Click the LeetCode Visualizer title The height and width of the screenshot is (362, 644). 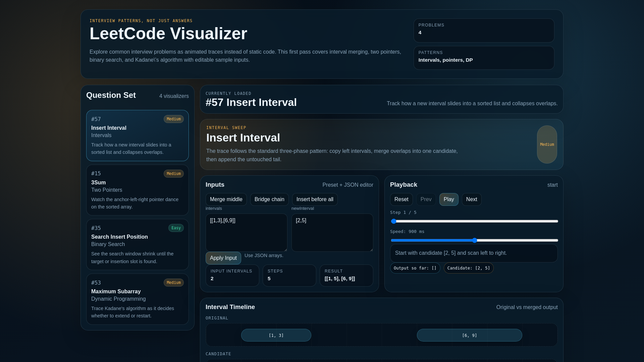[x=168, y=34]
